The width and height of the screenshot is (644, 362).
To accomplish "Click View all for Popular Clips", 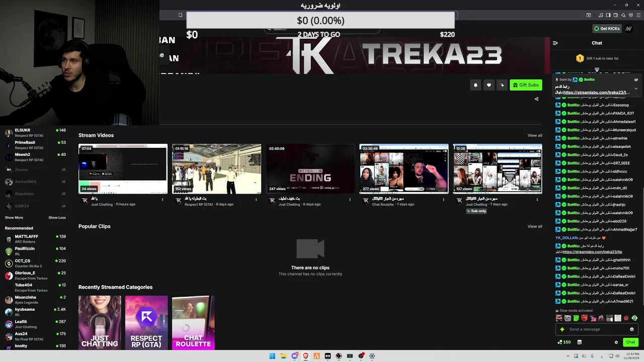I will click(x=535, y=226).
